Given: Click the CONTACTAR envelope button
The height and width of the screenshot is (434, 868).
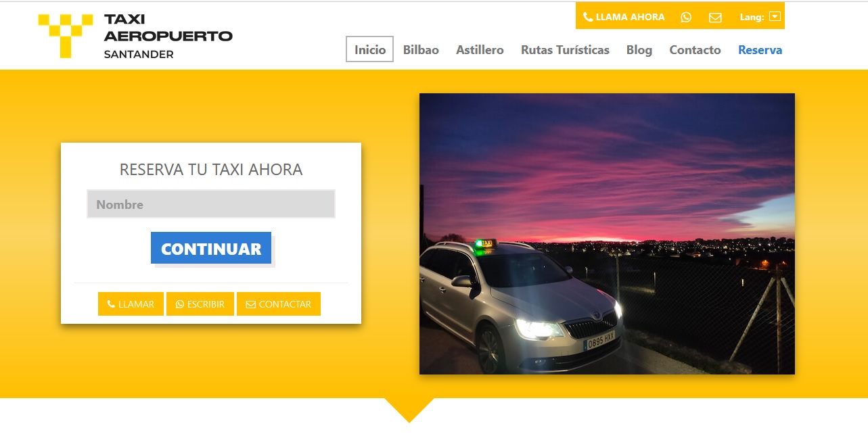Looking at the screenshot, I should [x=279, y=304].
